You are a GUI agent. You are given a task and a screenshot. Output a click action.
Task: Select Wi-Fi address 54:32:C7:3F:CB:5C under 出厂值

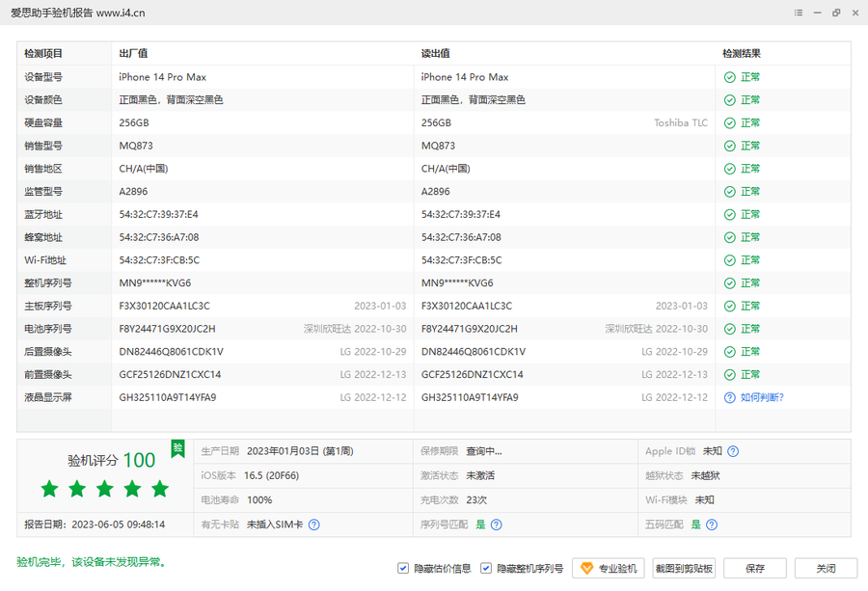click(x=159, y=260)
